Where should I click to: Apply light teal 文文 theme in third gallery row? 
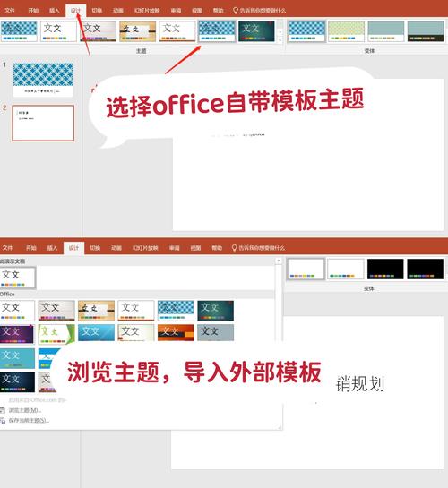pyautogui.click(x=17, y=358)
